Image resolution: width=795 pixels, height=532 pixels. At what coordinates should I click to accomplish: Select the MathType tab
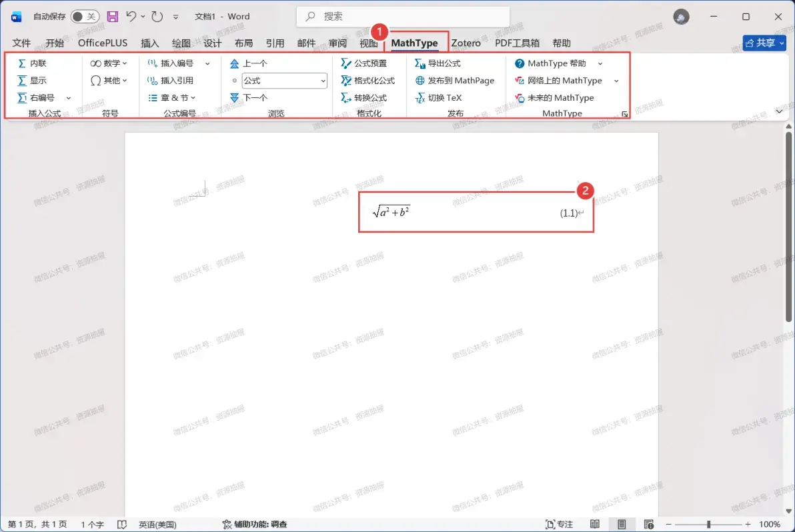[414, 43]
